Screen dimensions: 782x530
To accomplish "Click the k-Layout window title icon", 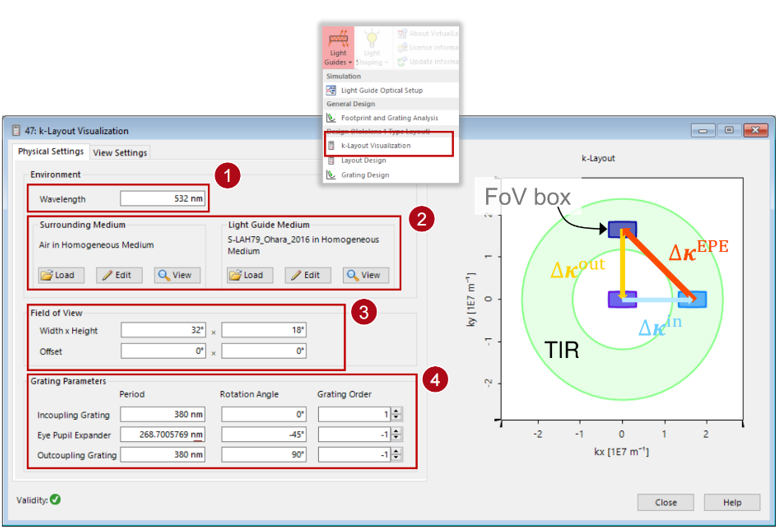I will (16, 131).
